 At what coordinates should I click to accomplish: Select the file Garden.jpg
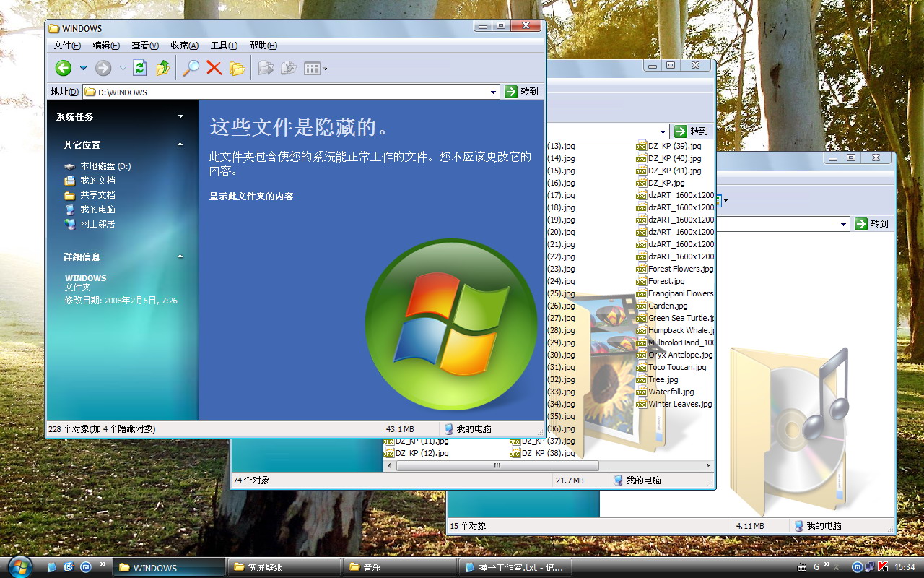point(662,306)
